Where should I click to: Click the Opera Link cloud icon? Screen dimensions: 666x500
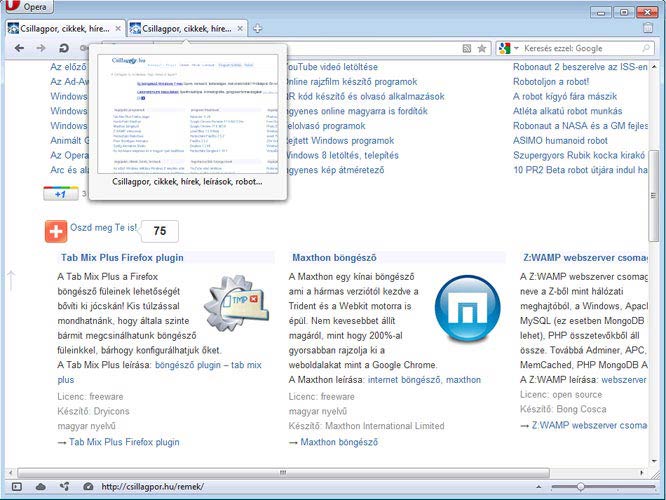pyautogui.click(x=41, y=487)
